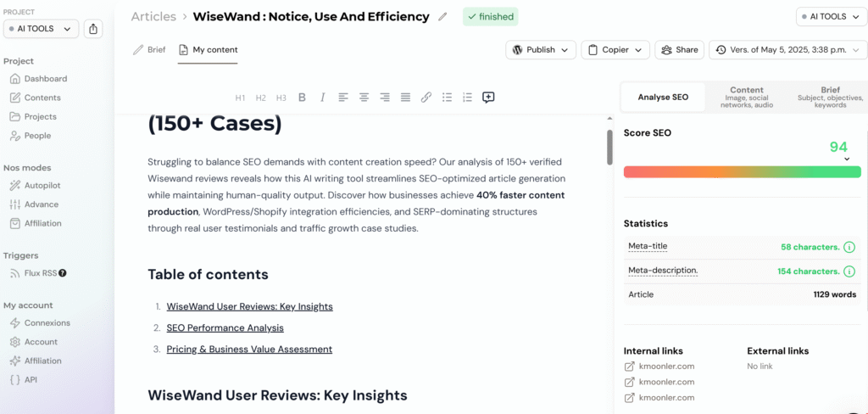Screen dimensions: 868x414
Task: Select Autopilot mode
Action: (x=35, y=185)
